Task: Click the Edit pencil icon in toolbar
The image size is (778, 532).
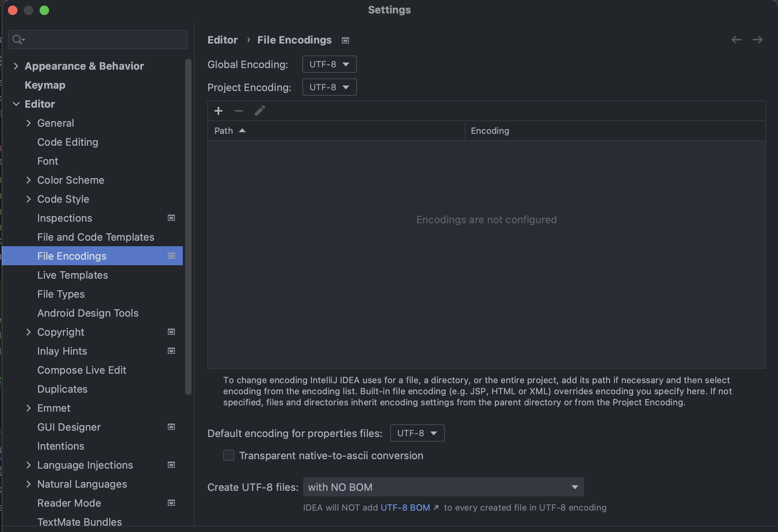Action: 260,111
